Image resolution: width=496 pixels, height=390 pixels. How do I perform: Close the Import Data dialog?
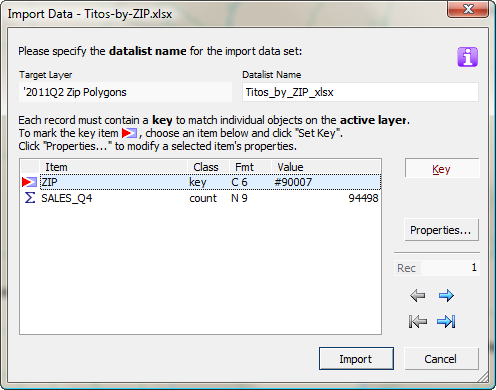click(x=468, y=9)
